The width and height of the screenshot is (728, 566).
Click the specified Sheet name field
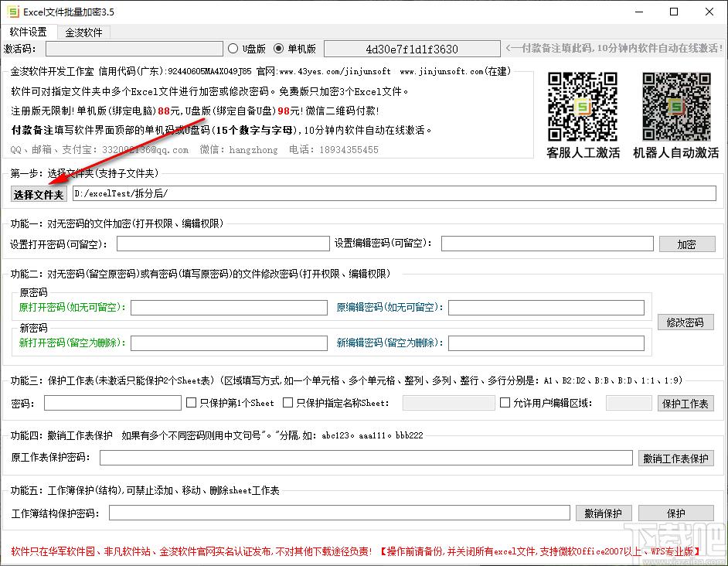pos(448,403)
